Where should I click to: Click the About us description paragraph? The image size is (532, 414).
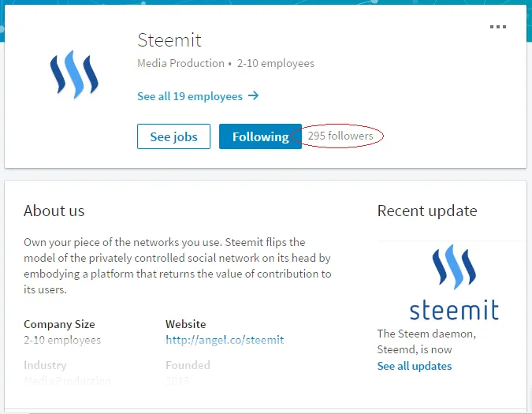click(177, 266)
